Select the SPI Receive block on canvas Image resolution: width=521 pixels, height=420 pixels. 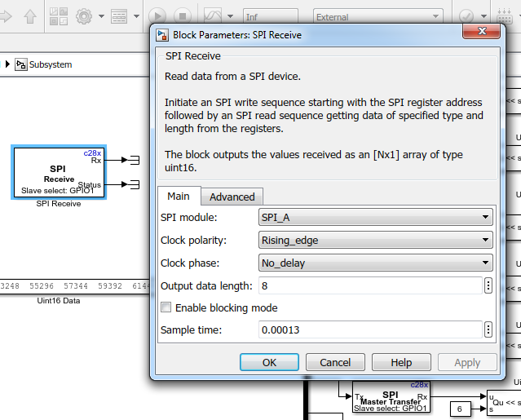(x=59, y=172)
